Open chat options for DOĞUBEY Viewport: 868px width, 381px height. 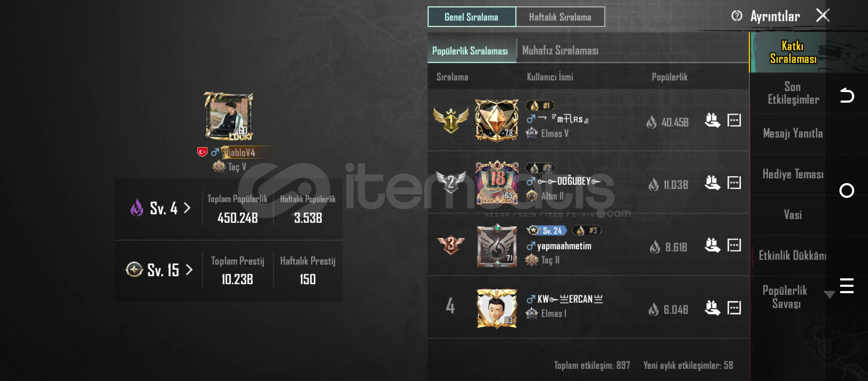coord(734,183)
